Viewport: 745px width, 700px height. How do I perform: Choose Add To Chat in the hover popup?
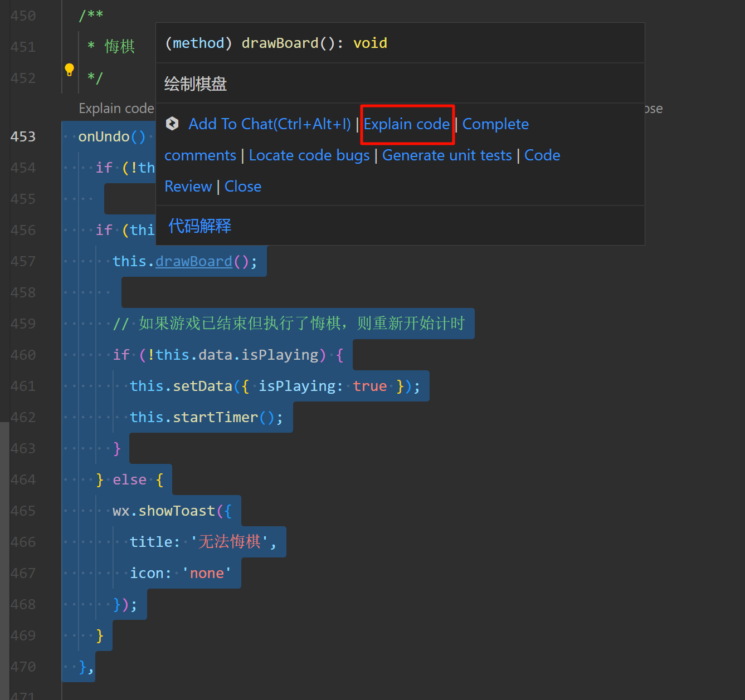pyautogui.click(x=270, y=124)
